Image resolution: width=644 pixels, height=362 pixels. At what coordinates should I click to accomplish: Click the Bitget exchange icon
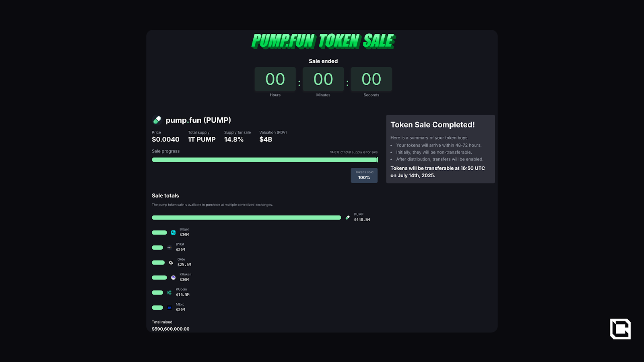coord(173,232)
